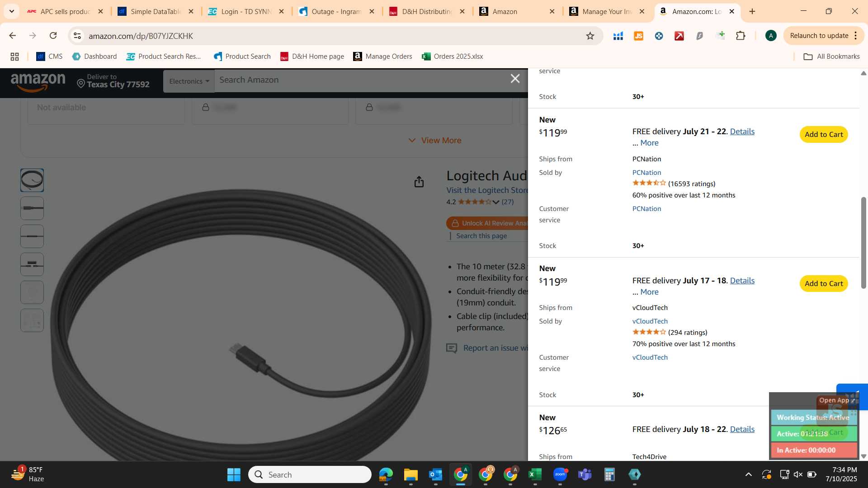Close the offers side panel with the X
This screenshot has height=488, width=868.
515,79
